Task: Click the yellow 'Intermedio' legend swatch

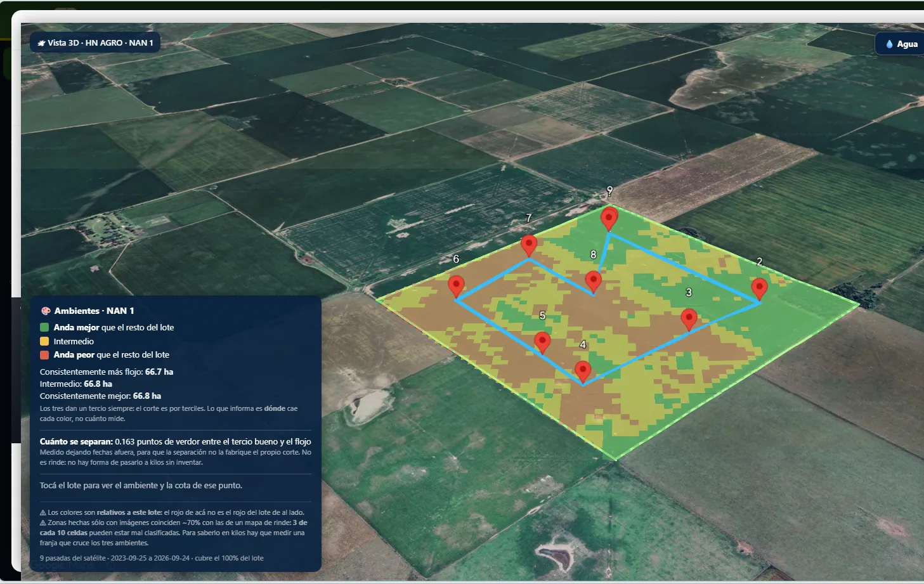Action: pos(44,341)
